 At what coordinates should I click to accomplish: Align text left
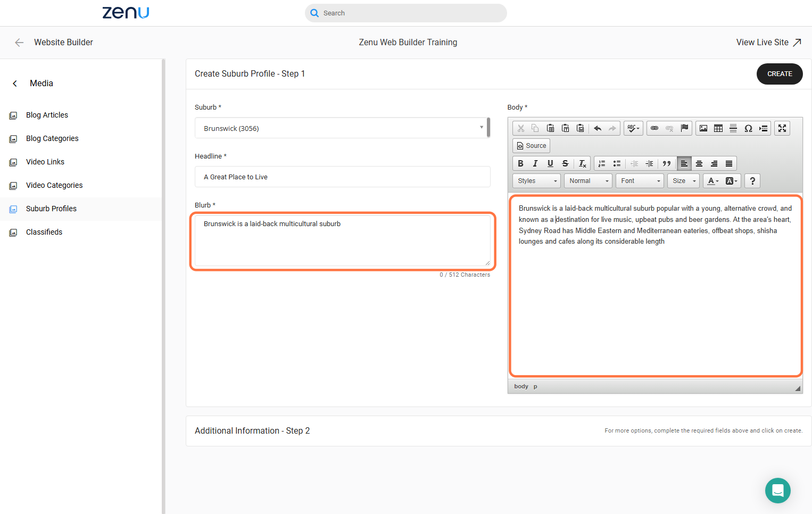click(x=684, y=163)
